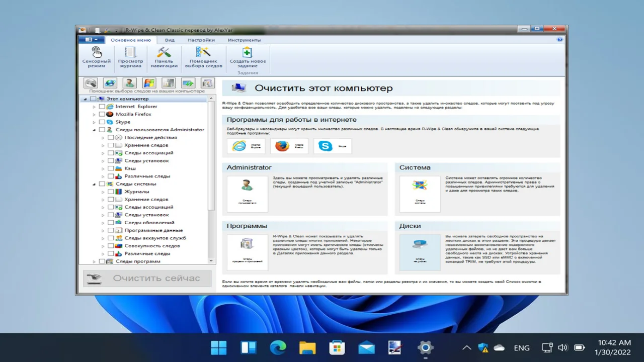Open the Widgets panel from the taskbar
Image resolution: width=644 pixels, height=362 pixels.
coord(249,347)
